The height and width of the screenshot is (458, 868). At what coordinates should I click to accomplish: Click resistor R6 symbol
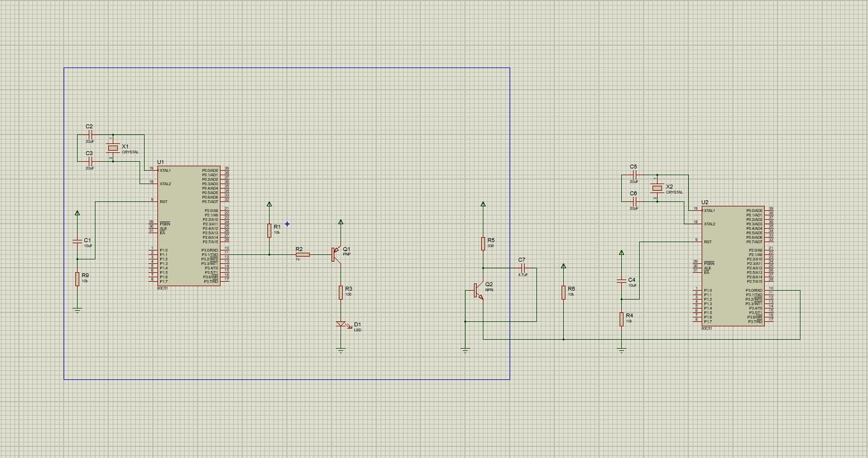tap(564, 292)
